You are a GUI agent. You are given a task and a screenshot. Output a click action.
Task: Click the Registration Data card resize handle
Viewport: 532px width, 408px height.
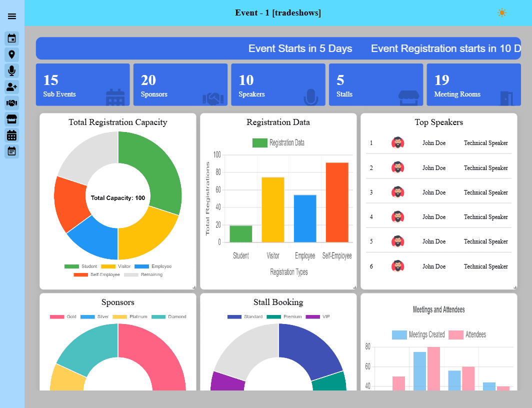coord(354,287)
